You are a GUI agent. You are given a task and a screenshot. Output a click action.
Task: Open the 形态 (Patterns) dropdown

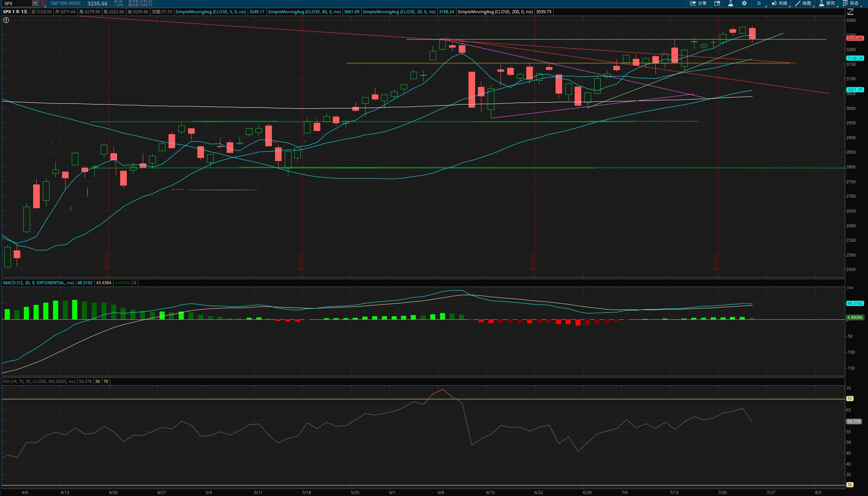point(851,3)
